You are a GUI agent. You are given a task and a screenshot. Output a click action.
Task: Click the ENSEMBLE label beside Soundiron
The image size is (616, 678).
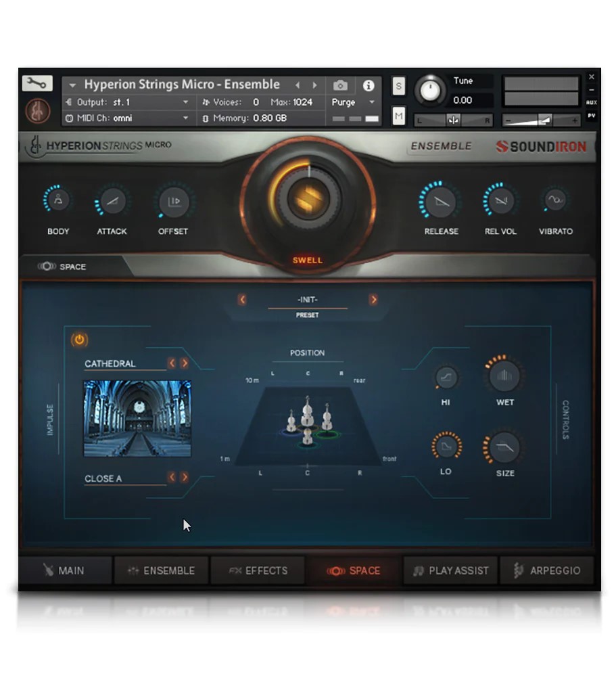[x=441, y=146]
